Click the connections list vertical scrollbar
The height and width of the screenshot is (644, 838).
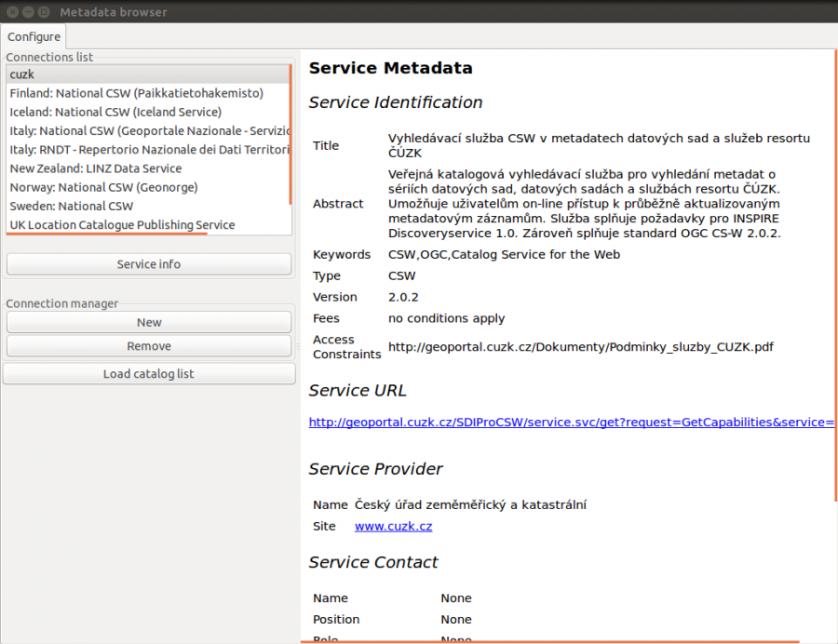[x=291, y=133]
